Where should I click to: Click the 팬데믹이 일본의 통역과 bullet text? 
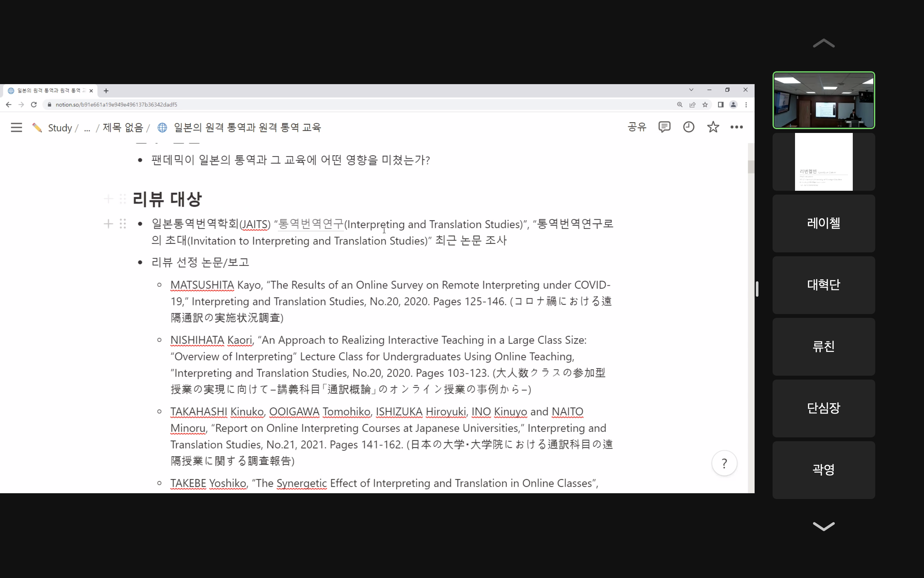[291, 160]
